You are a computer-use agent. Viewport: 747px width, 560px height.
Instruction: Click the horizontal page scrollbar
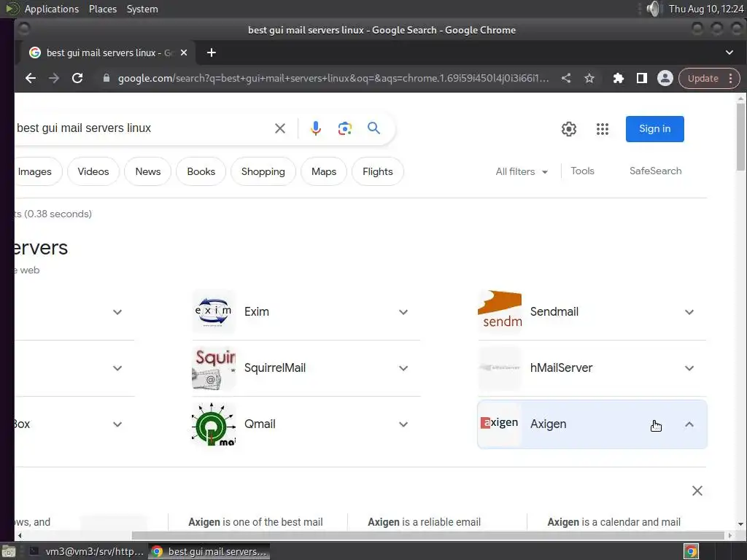click(x=427, y=536)
